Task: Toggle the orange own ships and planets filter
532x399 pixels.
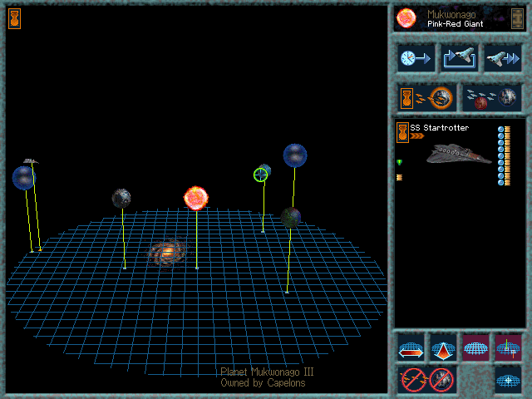Action: coord(426,98)
